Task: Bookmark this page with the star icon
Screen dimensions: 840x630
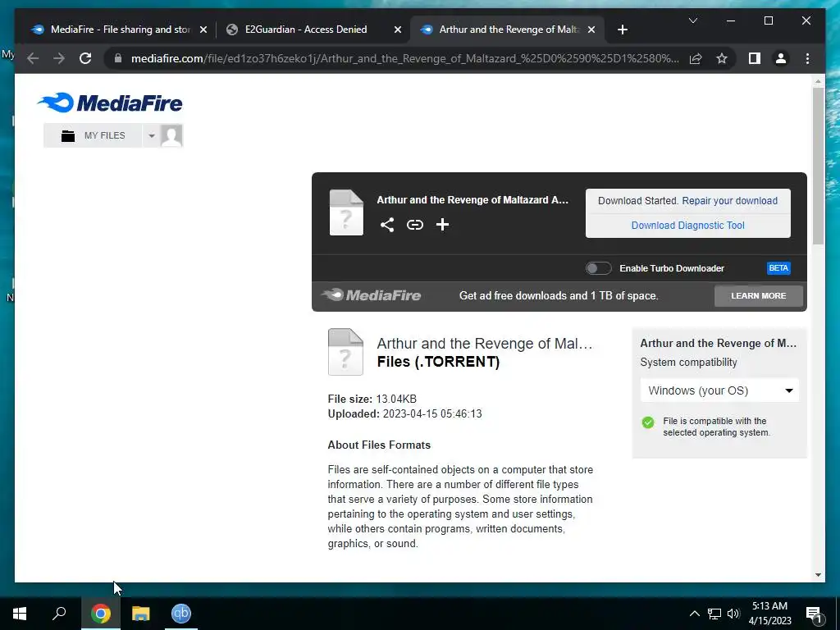Action: [722, 58]
